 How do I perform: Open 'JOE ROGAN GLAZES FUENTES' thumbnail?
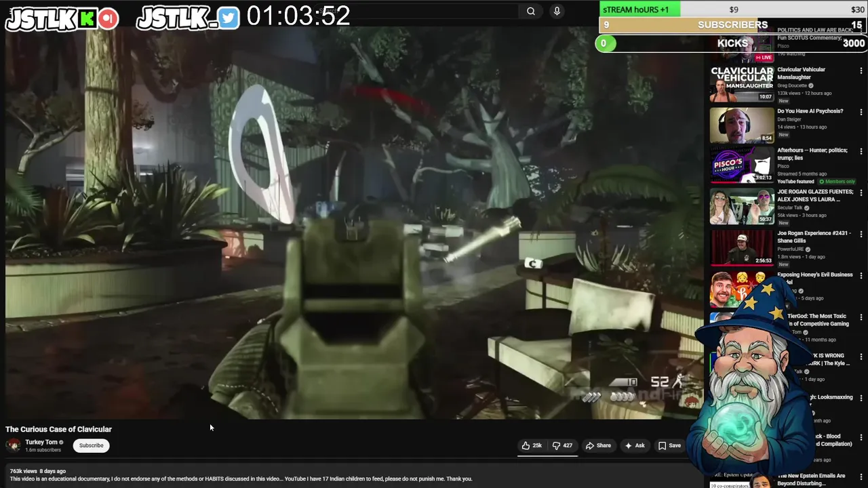(742, 206)
